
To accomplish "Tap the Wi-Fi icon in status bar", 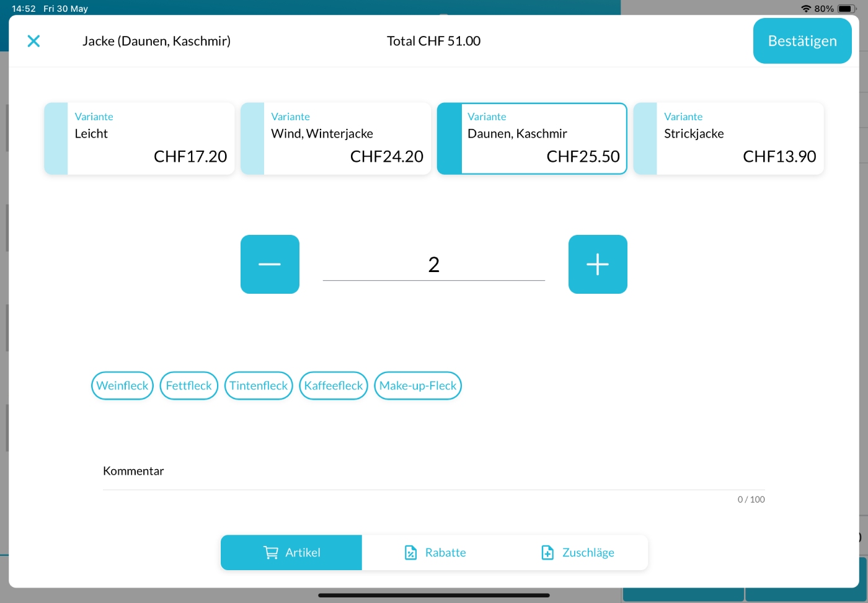I will pos(806,9).
